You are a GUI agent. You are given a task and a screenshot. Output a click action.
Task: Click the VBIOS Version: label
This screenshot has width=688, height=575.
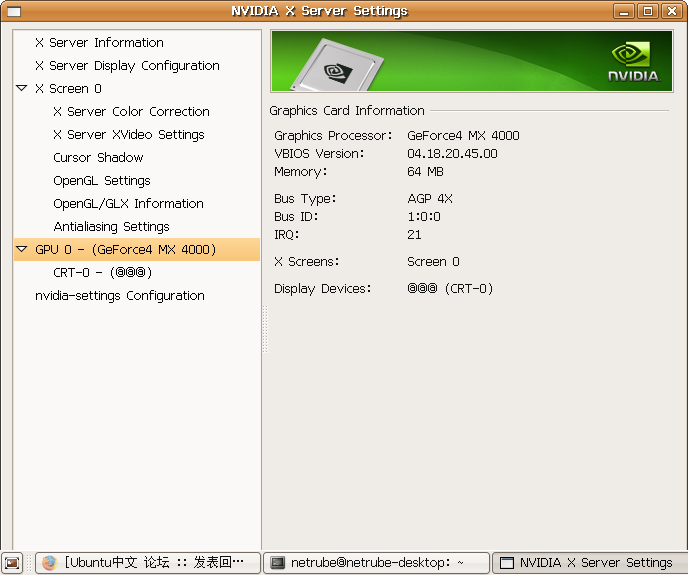(319, 154)
